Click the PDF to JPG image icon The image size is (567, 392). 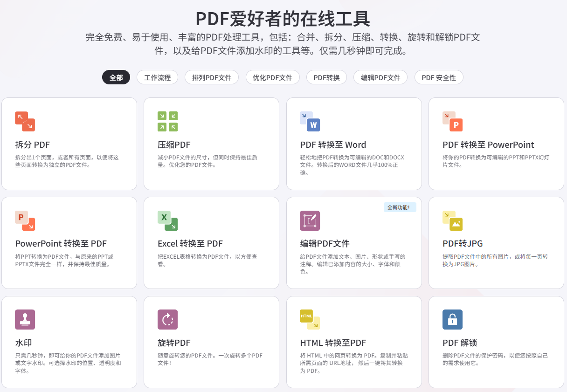452,220
